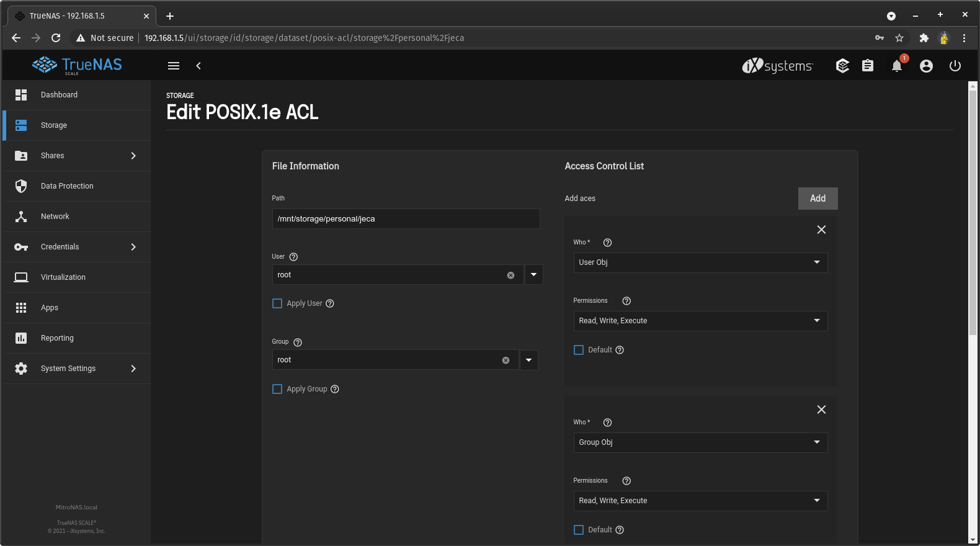Show Who help for Group Obj entry

pos(608,423)
